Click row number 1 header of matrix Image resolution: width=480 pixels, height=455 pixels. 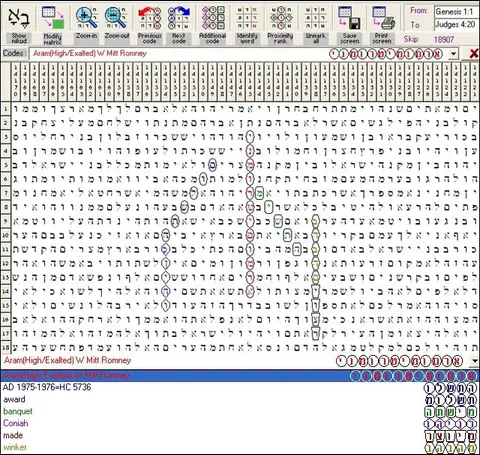5,109
